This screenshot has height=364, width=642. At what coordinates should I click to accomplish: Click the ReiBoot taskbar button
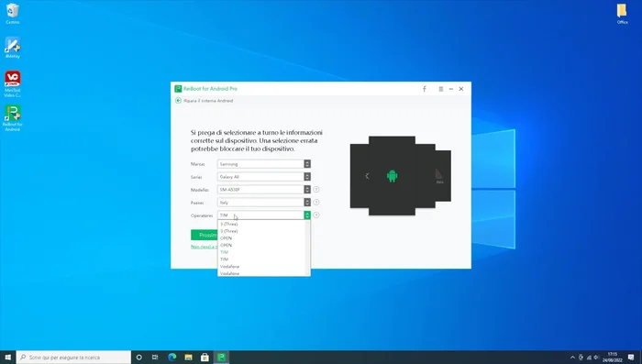[222, 358]
